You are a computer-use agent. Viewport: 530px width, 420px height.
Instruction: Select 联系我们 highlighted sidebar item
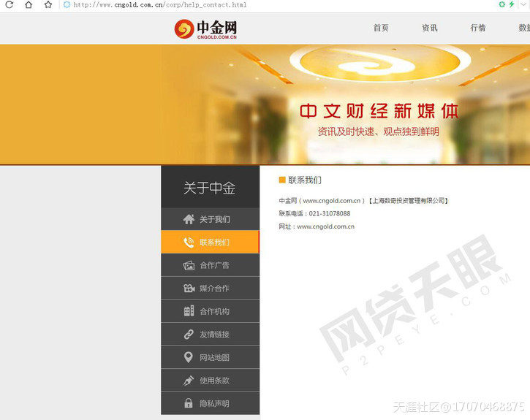point(210,242)
